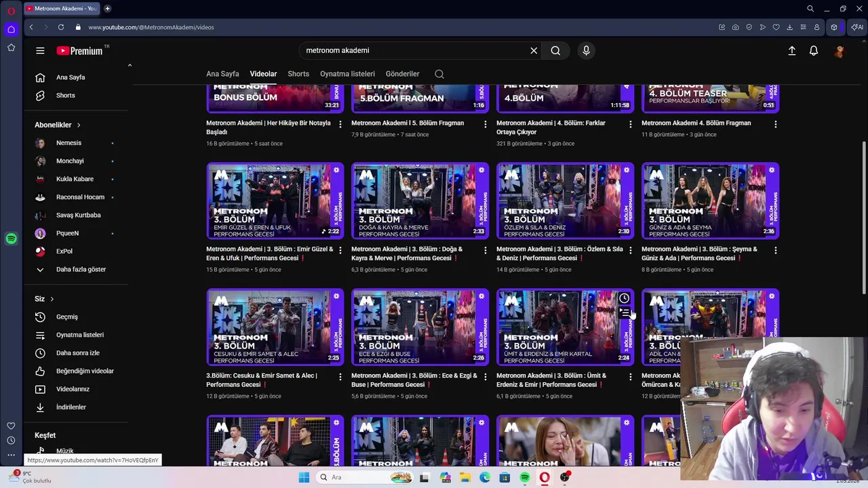The width and height of the screenshot is (868, 488).
Task: Open OBS Studio from taskbar
Action: pos(564,477)
